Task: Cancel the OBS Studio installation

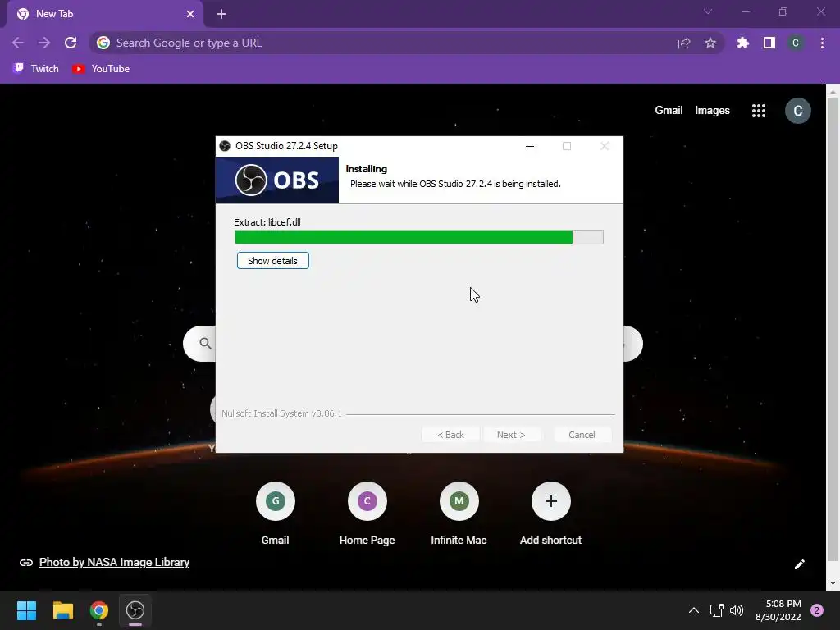Action: pyautogui.click(x=582, y=435)
